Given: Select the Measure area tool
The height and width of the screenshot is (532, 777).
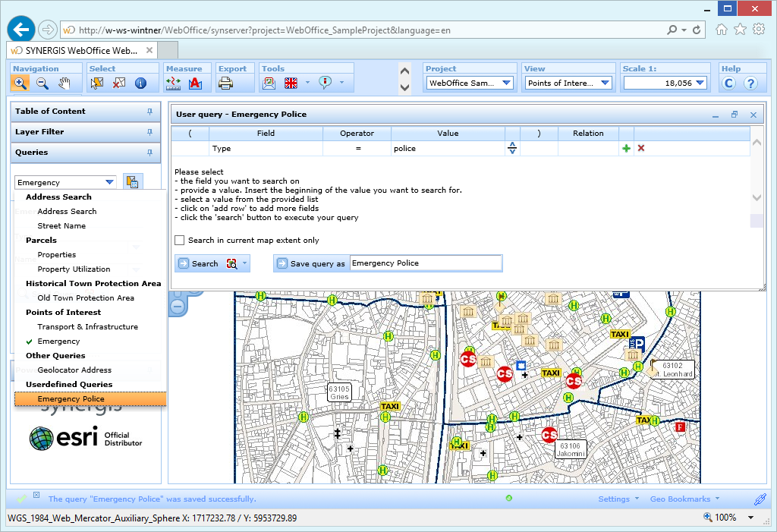Looking at the screenshot, I should coord(195,83).
